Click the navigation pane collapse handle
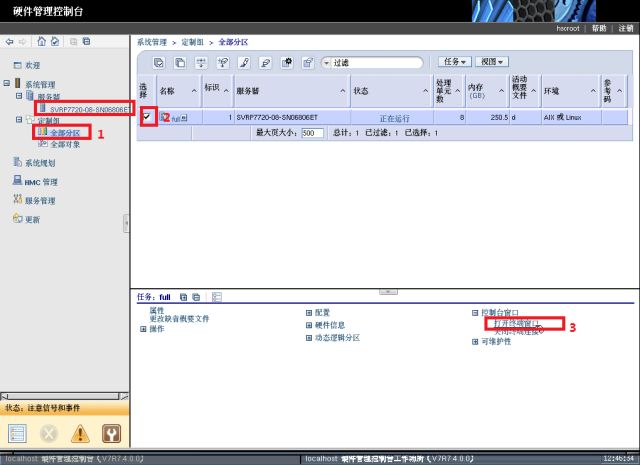 pyautogui.click(x=127, y=223)
